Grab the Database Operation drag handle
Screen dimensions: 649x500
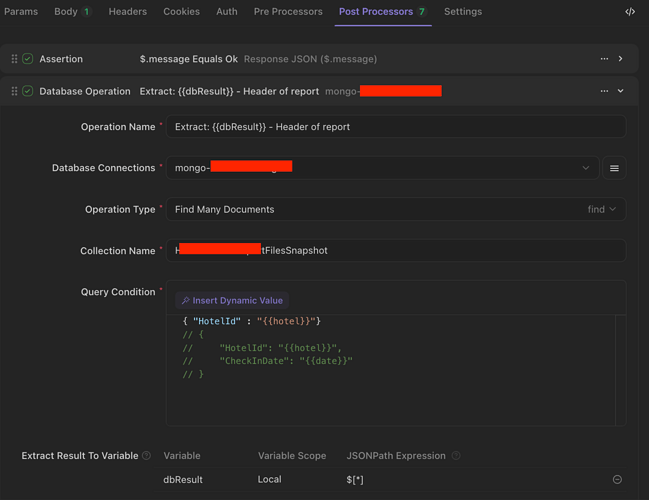14,91
